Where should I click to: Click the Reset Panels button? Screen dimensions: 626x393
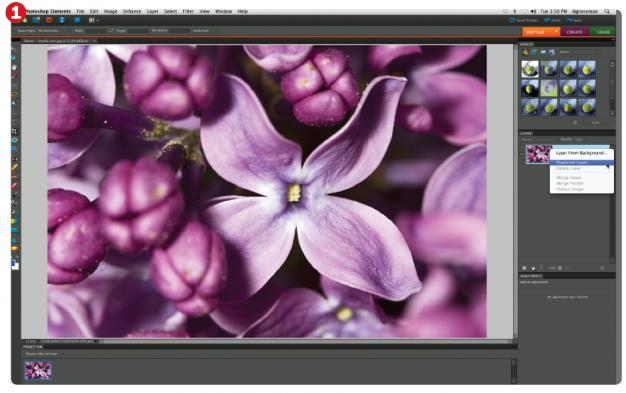523,20
